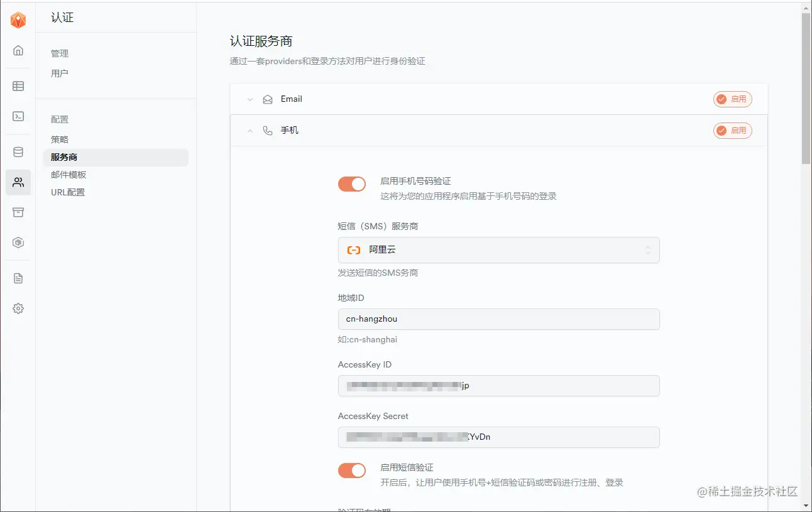Expand the Email provider chevron
The image size is (812, 512).
pyautogui.click(x=250, y=99)
